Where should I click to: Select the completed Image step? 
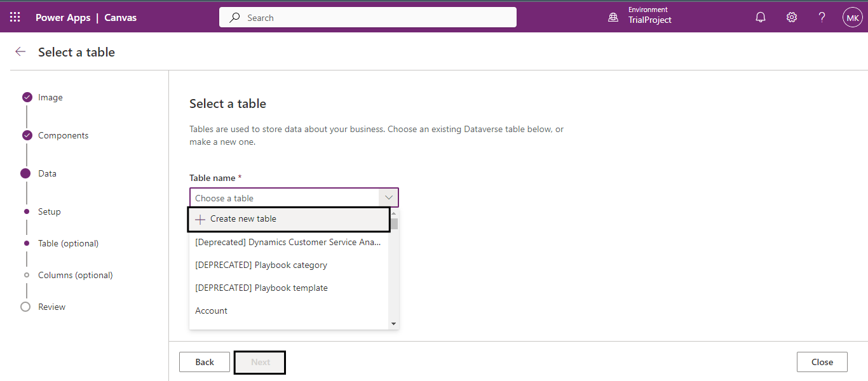(27, 97)
